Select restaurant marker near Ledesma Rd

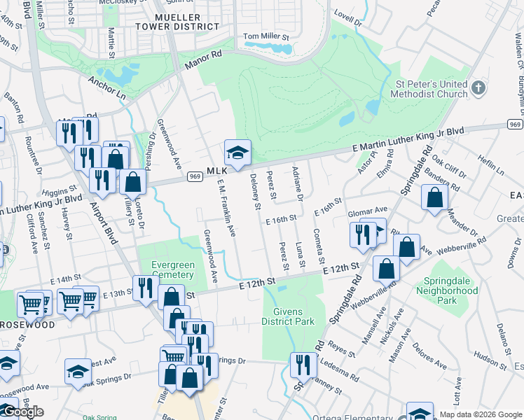pyautogui.click(x=304, y=366)
